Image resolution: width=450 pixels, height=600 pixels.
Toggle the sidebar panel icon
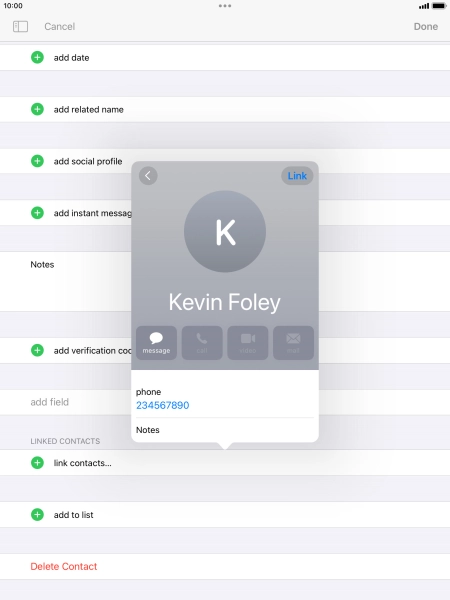click(20, 26)
